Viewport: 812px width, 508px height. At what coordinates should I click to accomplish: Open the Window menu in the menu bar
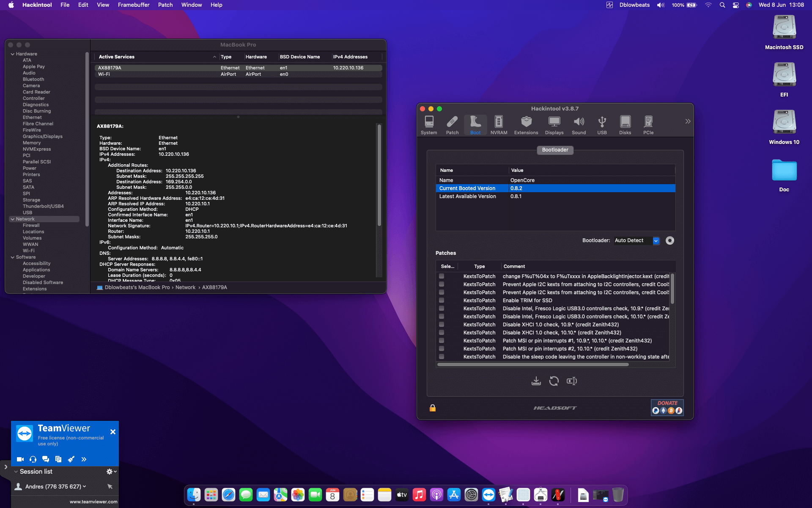point(192,5)
